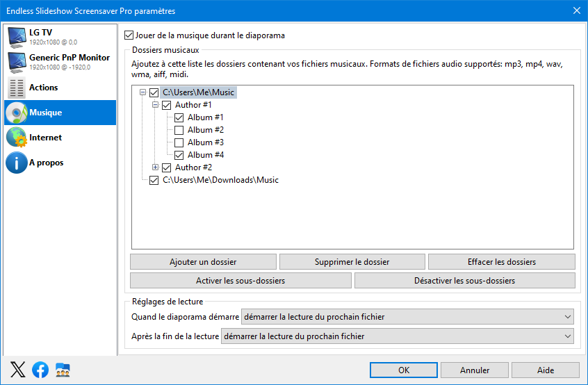Select the C:\Users\Me\Downloads\Music folder label
Screen dimensions: 588x385
[220, 180]
